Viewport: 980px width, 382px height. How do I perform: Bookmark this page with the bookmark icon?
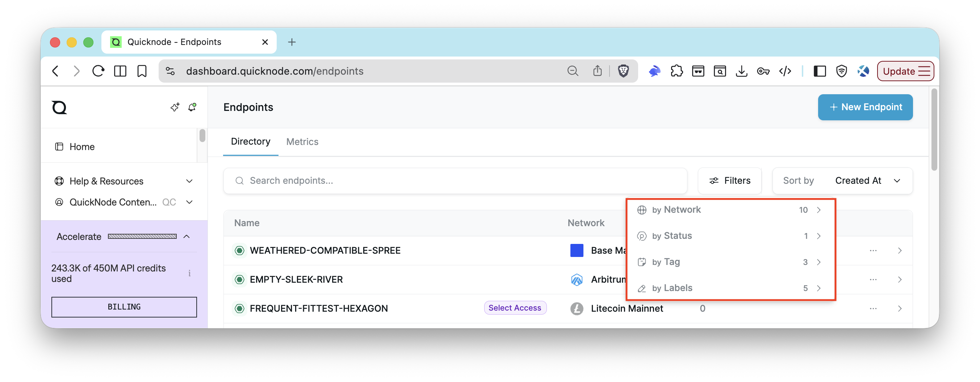(x=142, y=71)
